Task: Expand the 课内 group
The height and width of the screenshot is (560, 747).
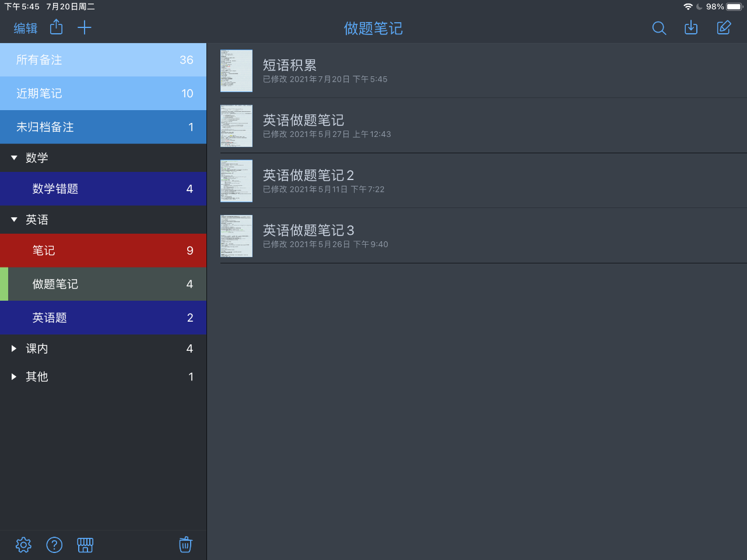Action: 14,348
